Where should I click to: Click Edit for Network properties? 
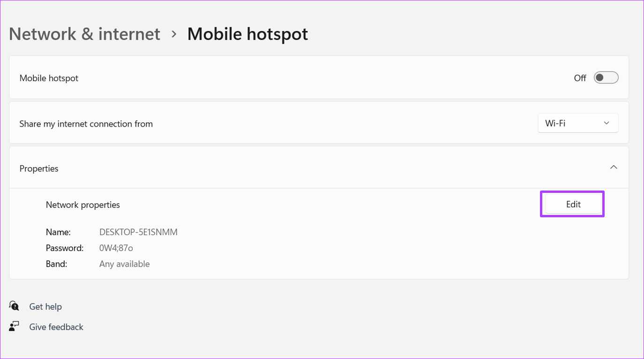tap(573, 204)
